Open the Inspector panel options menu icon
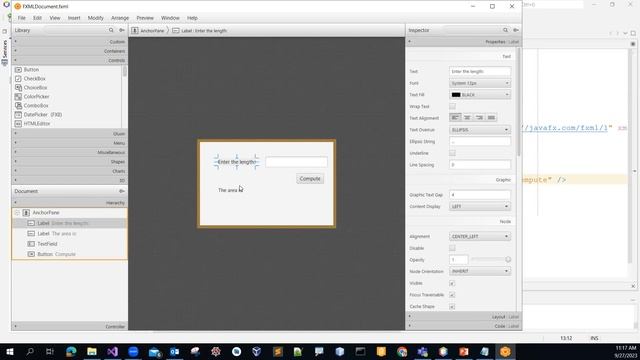The width and height of the screenshot is (640, 360). [516, 30]
